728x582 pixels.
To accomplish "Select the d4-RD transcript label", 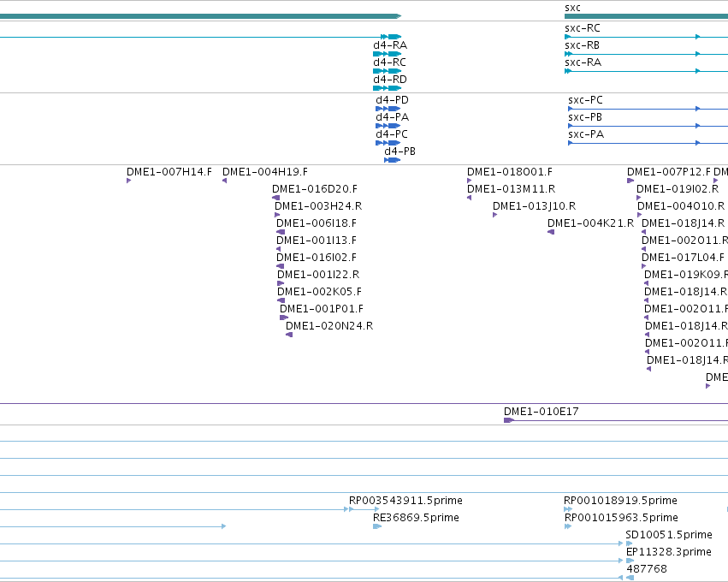I will (x=390, y=80).
